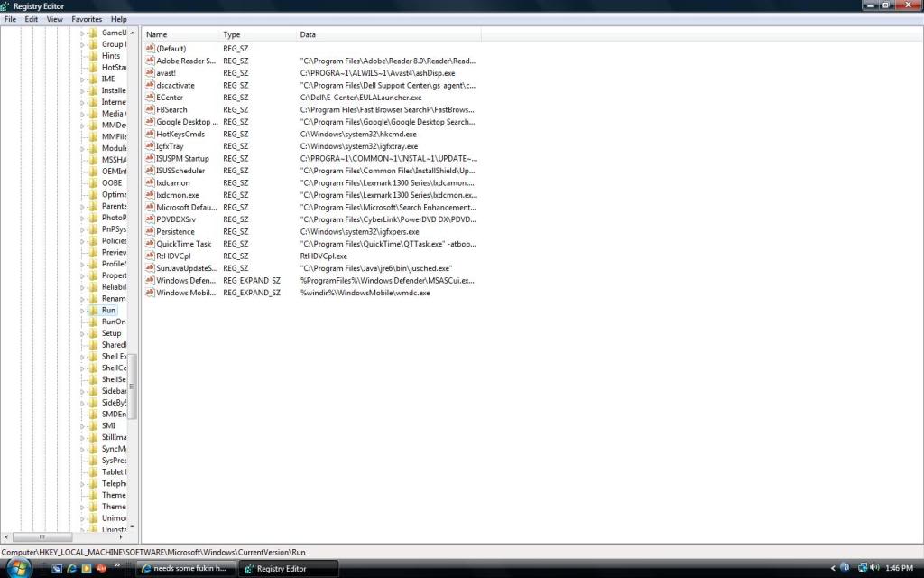Select the ISUSPM Startup value
Screen dimensions: 924x578
coord(182,159)
